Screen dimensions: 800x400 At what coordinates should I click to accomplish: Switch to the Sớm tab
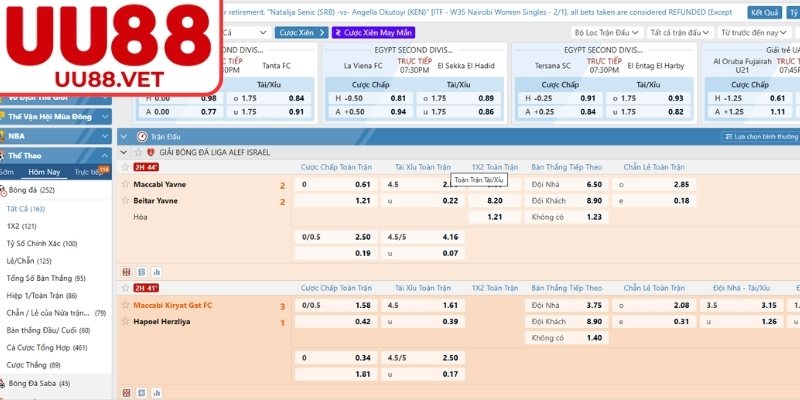tap(7, 172)
